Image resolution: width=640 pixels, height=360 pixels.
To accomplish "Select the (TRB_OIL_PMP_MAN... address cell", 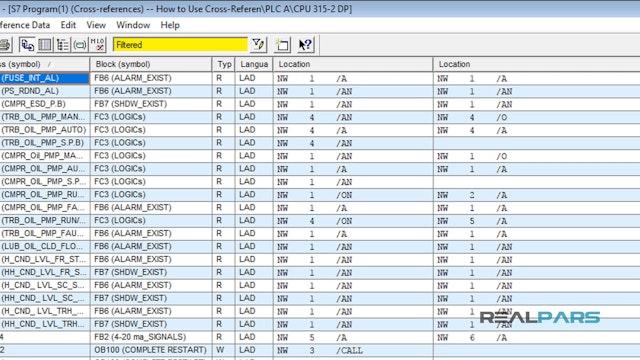I will point(44,117).
